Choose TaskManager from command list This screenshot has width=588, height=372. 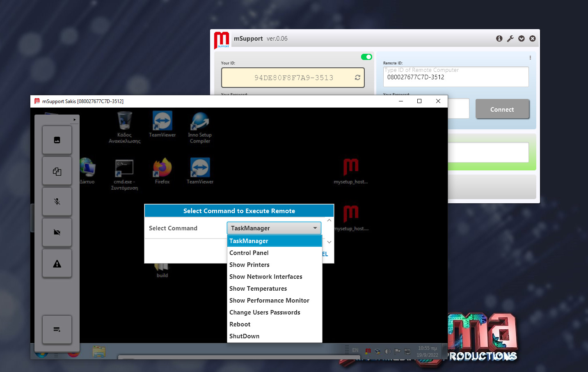point(275,241)
